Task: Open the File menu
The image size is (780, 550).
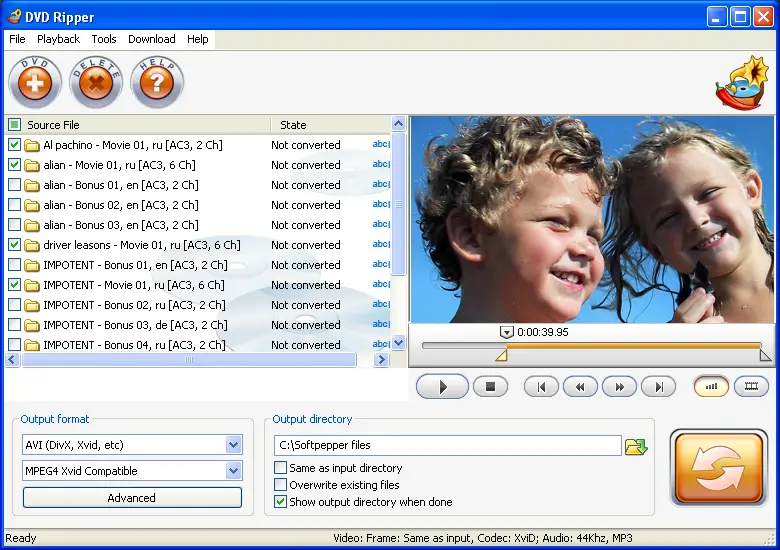Action: pyautogui.click(x=17, y=39)
